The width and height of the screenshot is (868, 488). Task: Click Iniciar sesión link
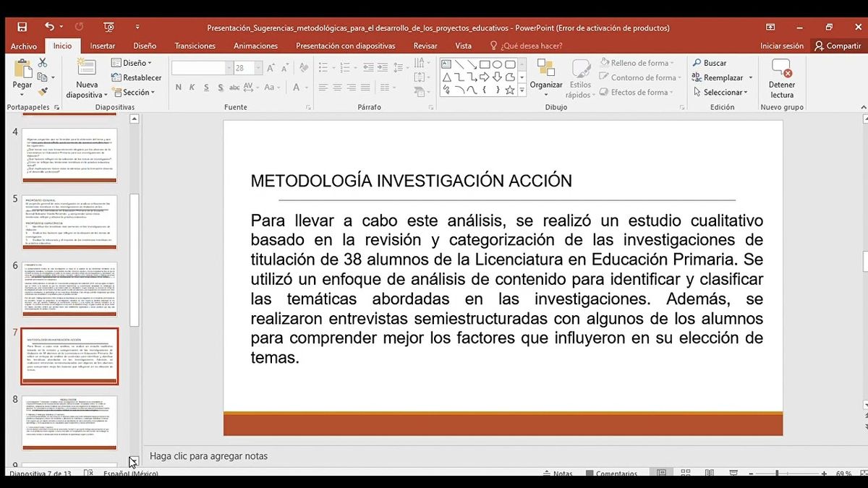(x=782, y=46)
